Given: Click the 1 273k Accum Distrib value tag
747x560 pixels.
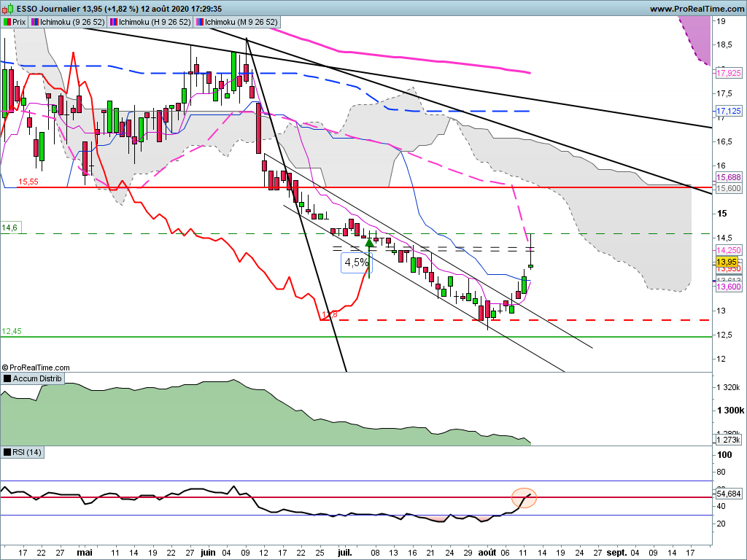Looking at the screenshot, I should point(729,440).
